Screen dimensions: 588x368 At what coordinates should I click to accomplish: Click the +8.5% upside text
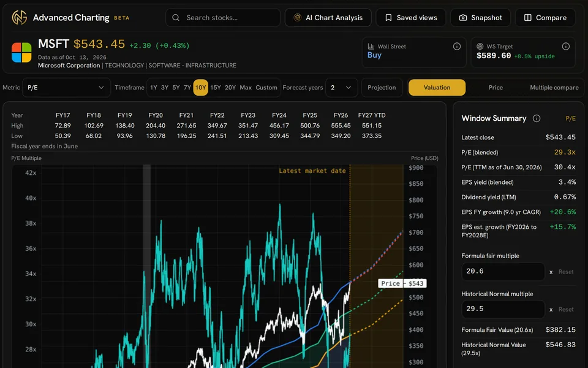tap(534, 56)
